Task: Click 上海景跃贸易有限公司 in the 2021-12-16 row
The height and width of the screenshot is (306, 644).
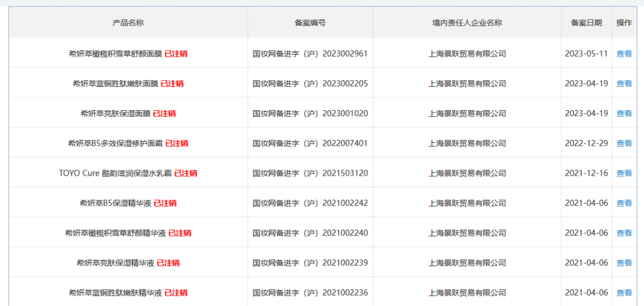Action: coord(467,173)
